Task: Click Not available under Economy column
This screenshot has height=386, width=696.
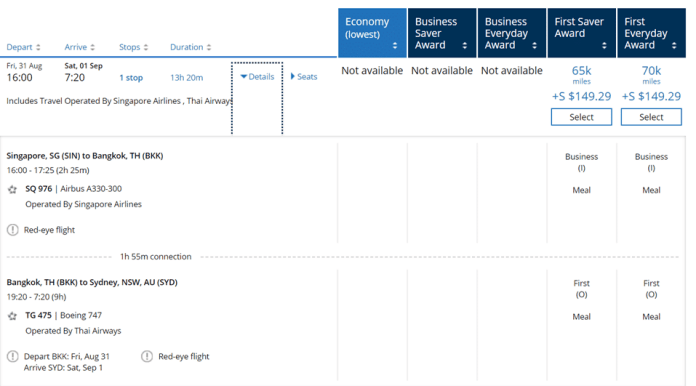Action: tap(372, 71)
